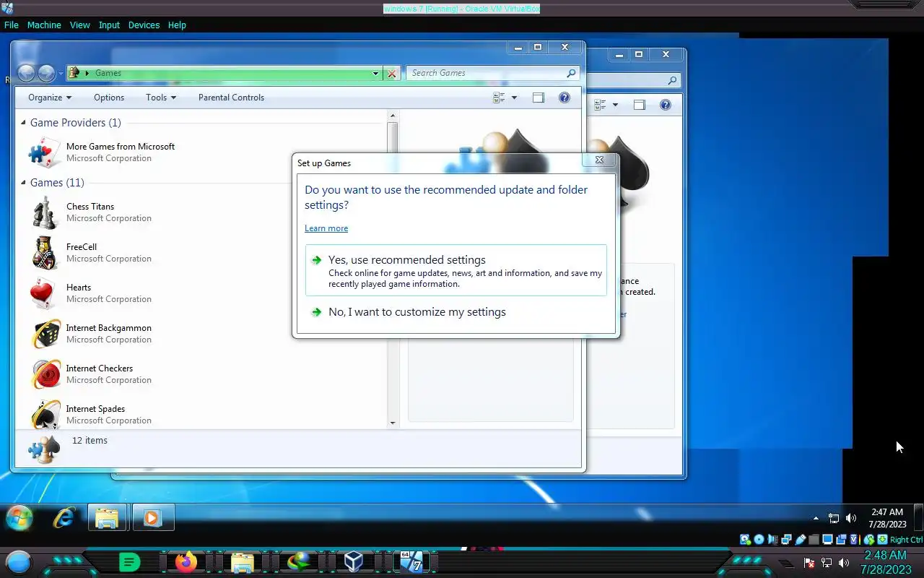
Task: Open the Tools dropdown menu
Action: pos(160,98)
